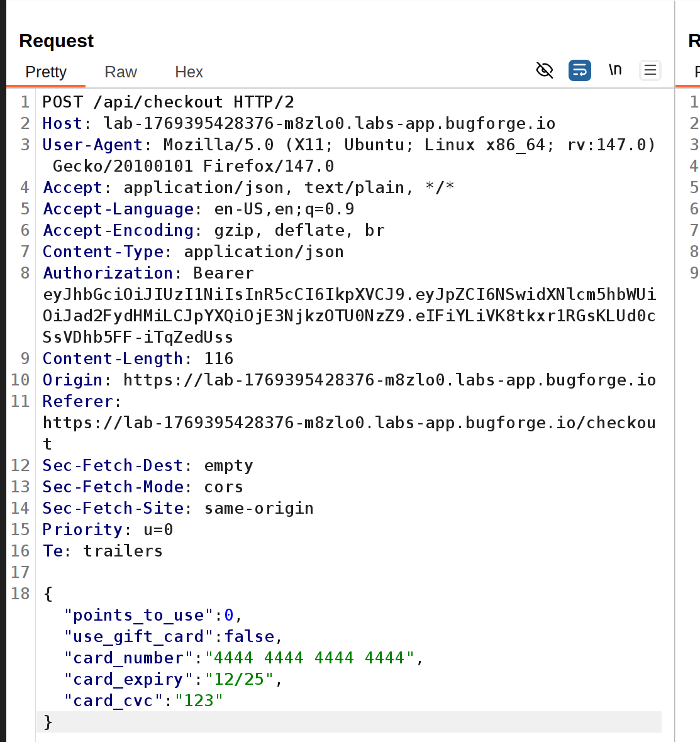The width and height of the screenshot is (700, 742).
Task: Open the hamburger menu for editor options
Action: (x=650, y=70)
